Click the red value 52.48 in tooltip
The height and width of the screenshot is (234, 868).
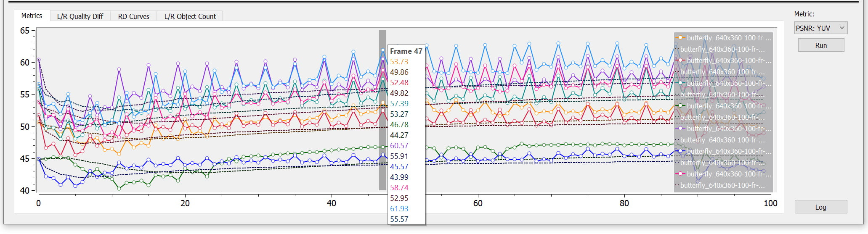(x=399, y=83)
